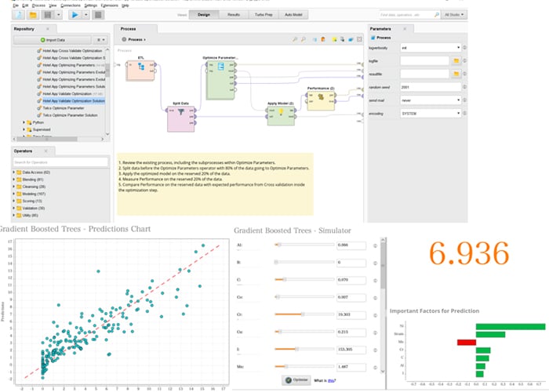The height and width of the screenshot is (392, 549).
Task: Click the magnifier icon in global search box
Action: tap(436, 15)
